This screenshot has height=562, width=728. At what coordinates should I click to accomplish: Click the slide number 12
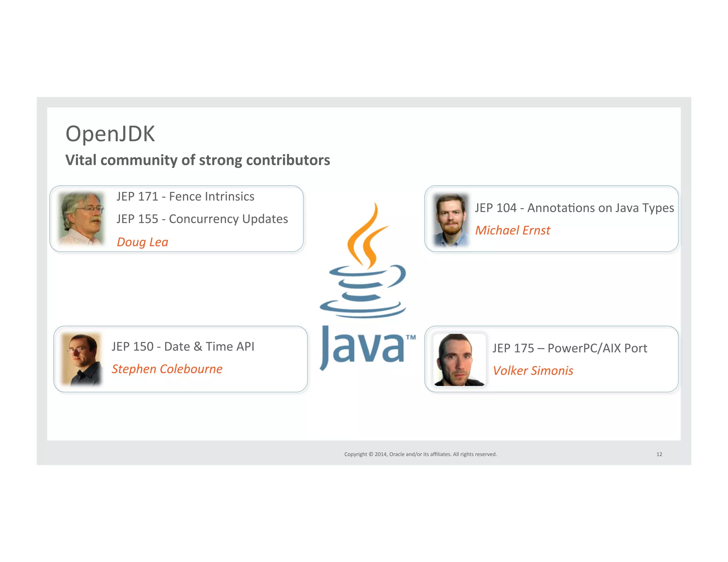click(659, 454)
